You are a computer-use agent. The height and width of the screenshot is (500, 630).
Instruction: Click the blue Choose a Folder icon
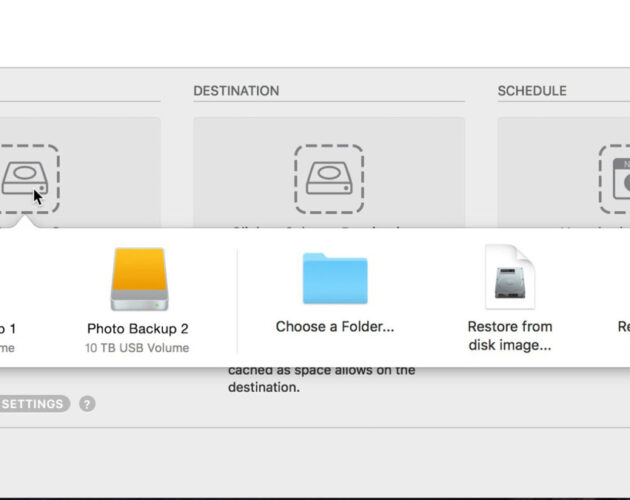click(335, 278)
